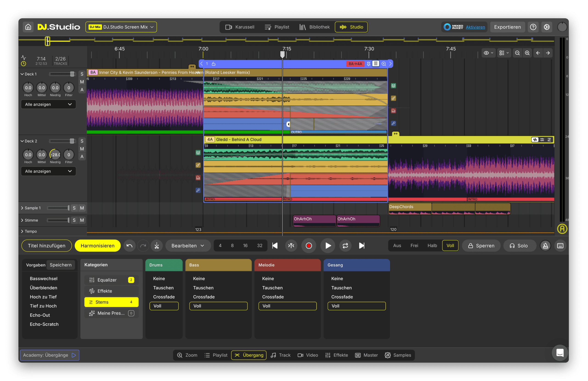The width and height of the screenshot is (588, 381).
Task: Adjust the Deck 1 volume slider
Action: [x=72, y=74]
